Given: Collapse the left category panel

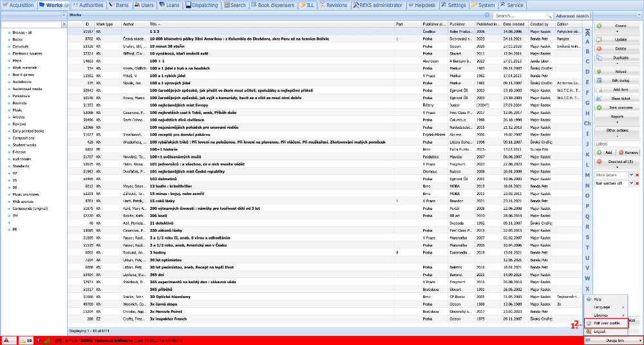Looking at the screenshot, I should [64, 15].
